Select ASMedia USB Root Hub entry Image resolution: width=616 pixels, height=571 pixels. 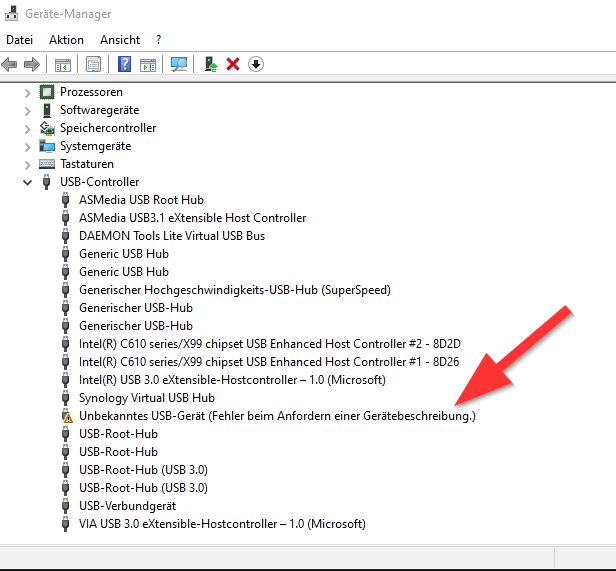(141, 200)
